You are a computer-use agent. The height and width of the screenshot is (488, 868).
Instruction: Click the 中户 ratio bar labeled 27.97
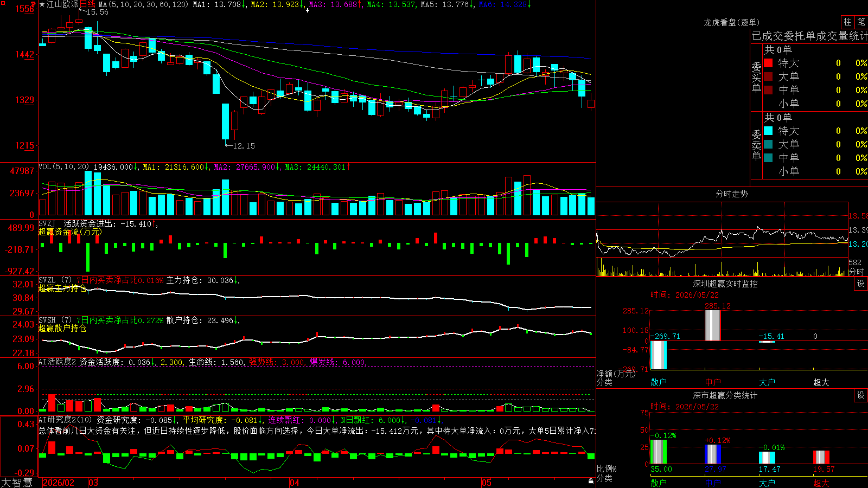713,454
